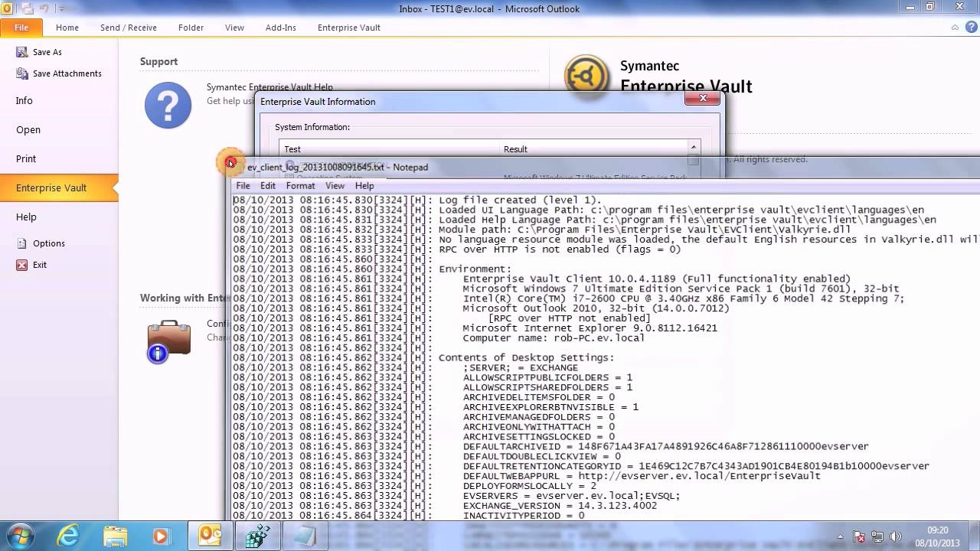The width and height of the screenshot is (980, 551).
Task: Open Windows Explorer from taskbar
Action: (115, 536)
